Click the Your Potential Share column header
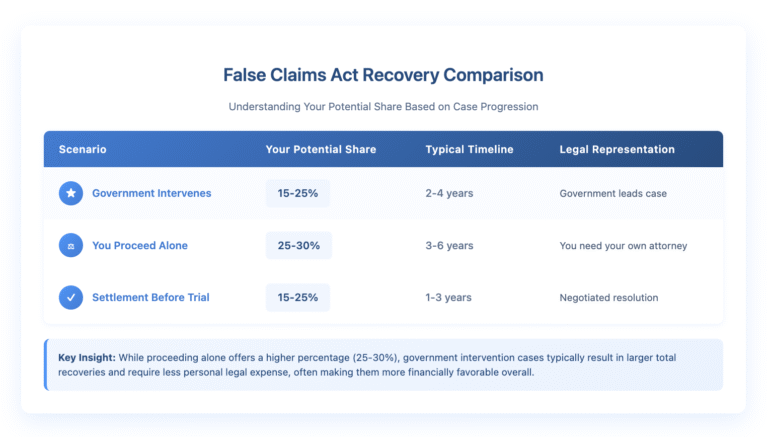The image size is (768, 437). (321, 149)
